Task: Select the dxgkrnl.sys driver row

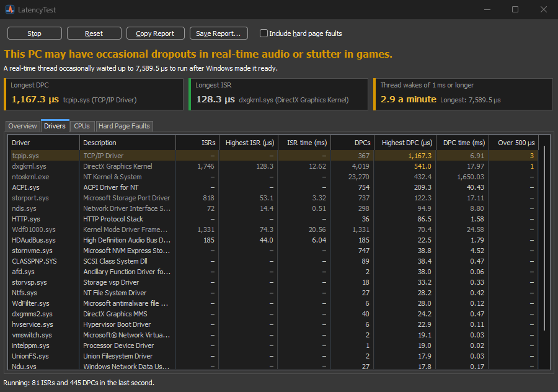Action: point(273,166)
